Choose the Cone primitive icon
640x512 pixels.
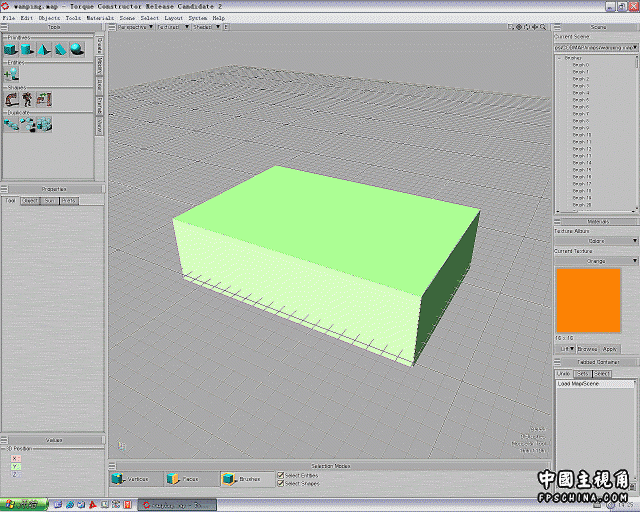coord(43,49)
